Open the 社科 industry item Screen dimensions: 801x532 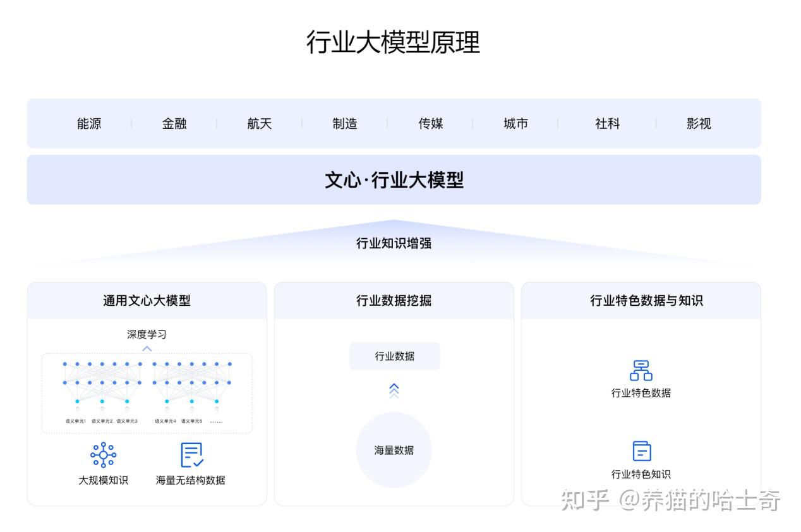[607, 124]
